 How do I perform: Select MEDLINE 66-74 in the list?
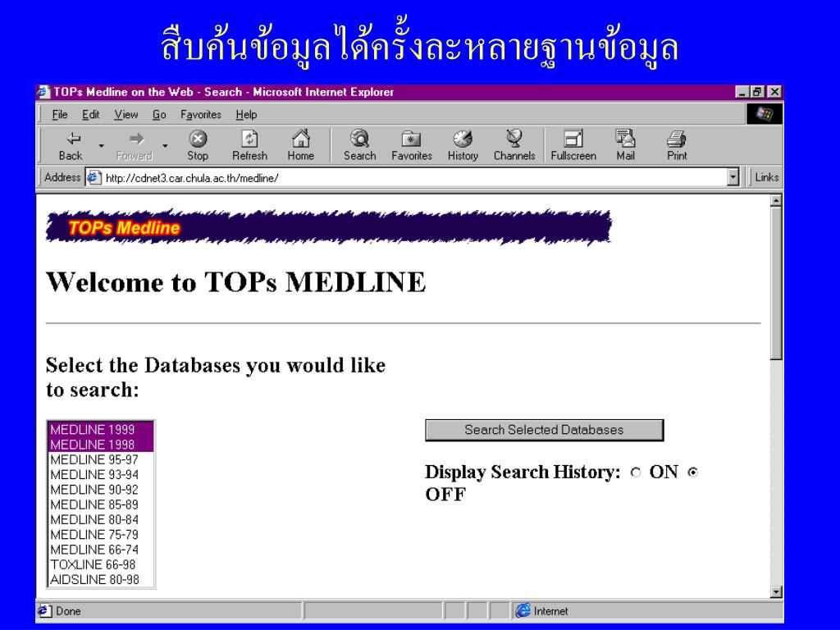101,550
